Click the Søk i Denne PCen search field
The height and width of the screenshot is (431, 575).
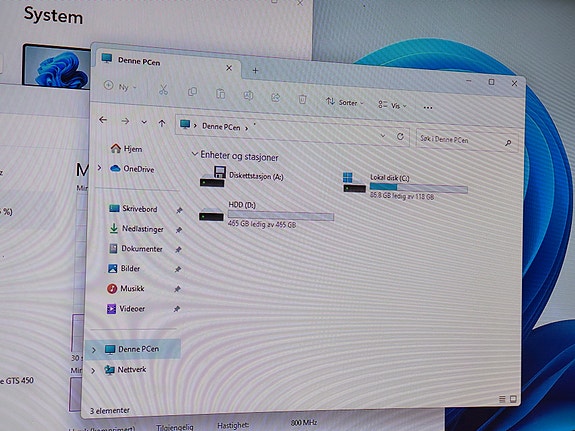click(467, 140)
